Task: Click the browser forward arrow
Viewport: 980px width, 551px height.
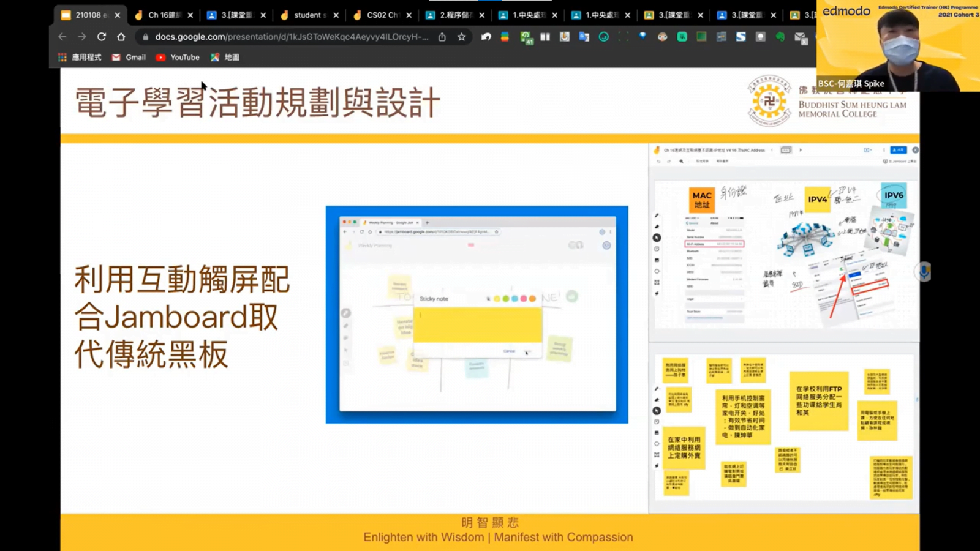Action: tap(82, 37)
